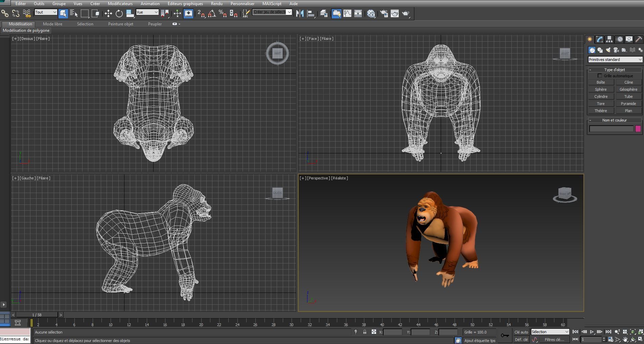Toggle the 3D Snaps button
This screenshot has height=344, width=644.
click(201, 14)
